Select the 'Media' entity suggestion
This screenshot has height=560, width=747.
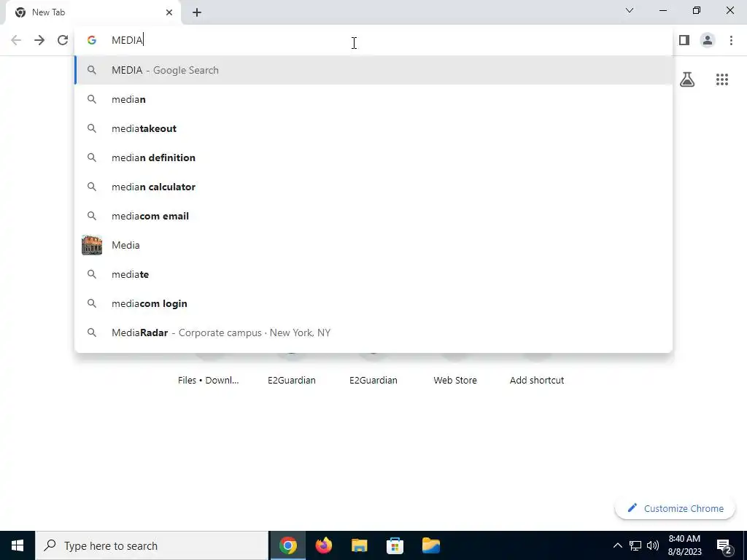click(373, 245)
